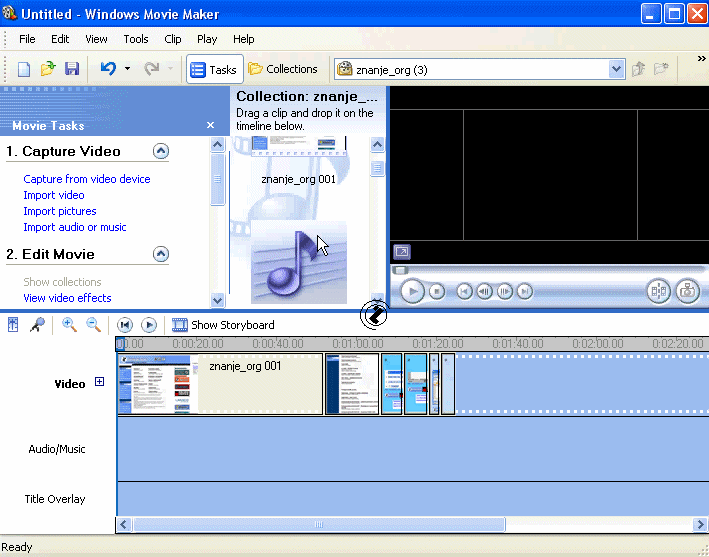
Task: Open the Help menu
Action: 244,39
